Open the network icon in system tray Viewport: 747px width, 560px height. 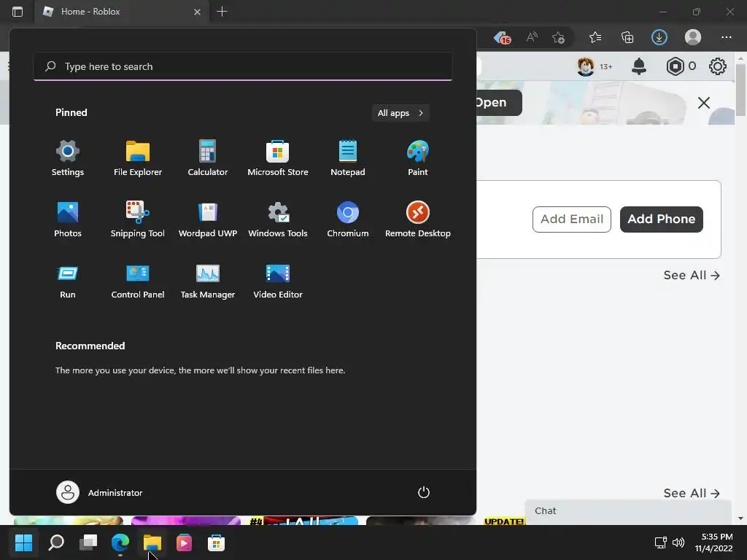point(660,542)
